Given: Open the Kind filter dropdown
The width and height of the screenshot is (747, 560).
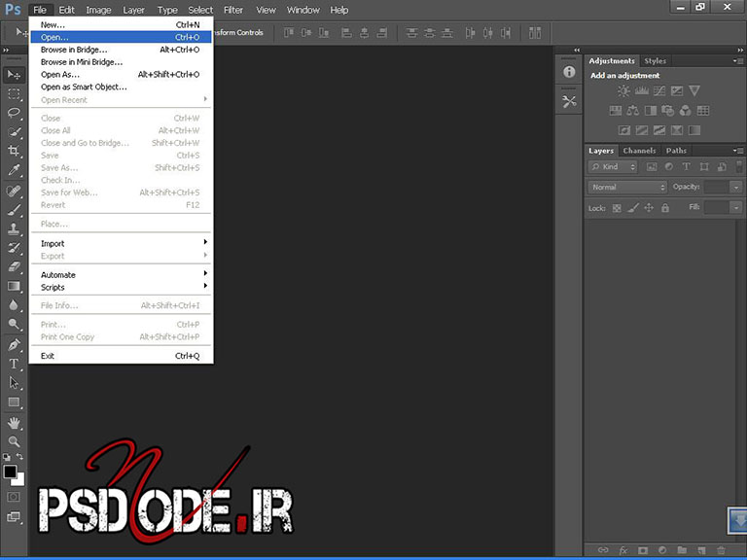Looking at the screenshot, I should click(613, 166).
